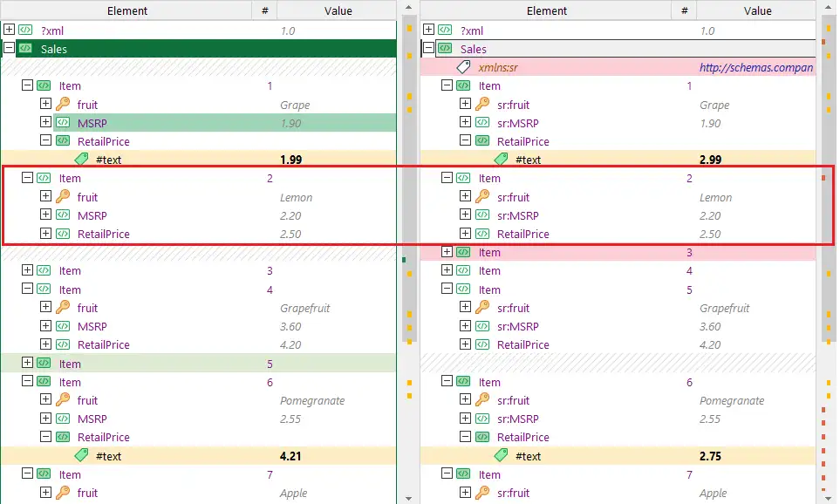Image resolution: width=840 pixels, height=504 pixels.
Task: Click the left pane # column header
Action: 264,10
